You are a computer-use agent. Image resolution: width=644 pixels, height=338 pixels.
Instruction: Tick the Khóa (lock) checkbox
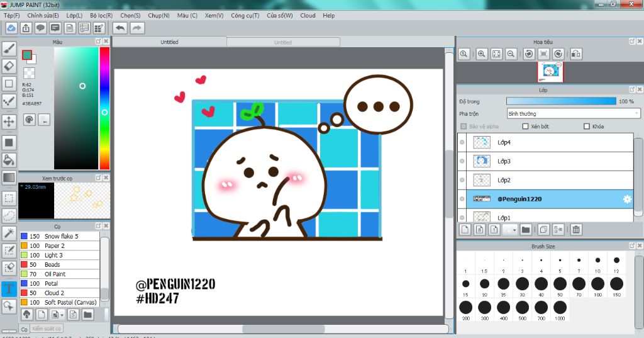pyautogui.click(x=587, y=127)
